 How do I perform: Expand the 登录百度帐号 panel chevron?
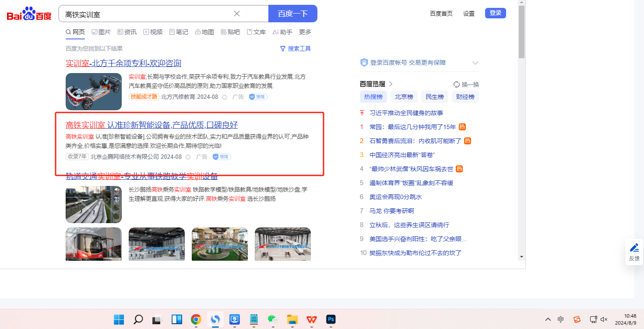[475, 63]
